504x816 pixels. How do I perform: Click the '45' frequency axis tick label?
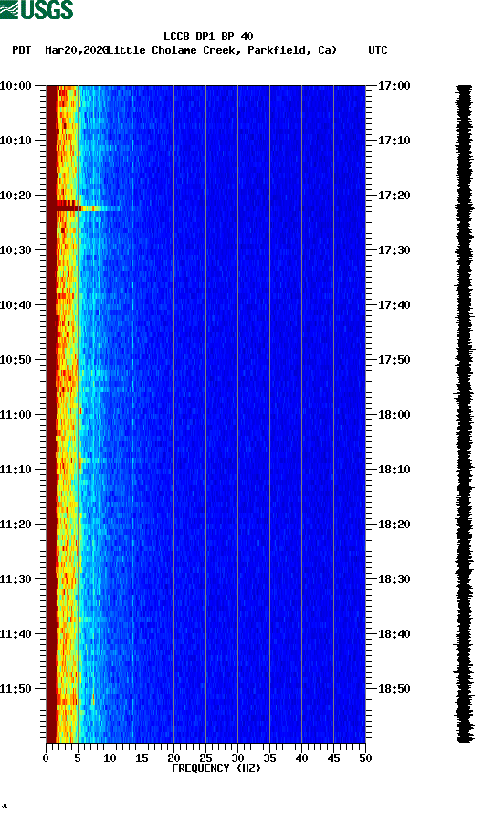tap(333, 758)
